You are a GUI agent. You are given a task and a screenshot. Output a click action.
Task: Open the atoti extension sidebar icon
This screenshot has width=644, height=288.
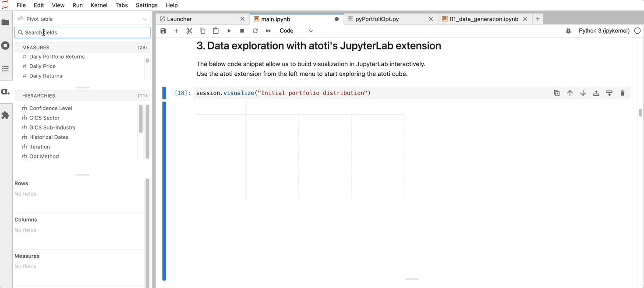pyautogui.click(x=5, y=92)
